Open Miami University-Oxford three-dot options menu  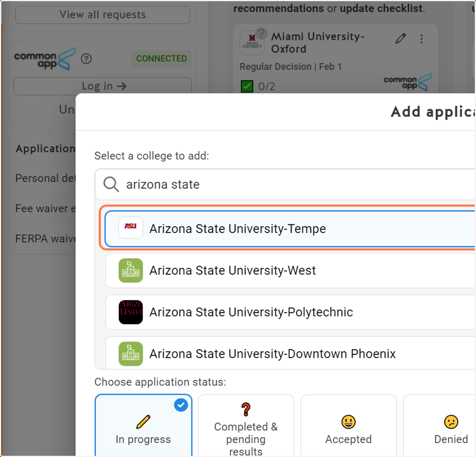pos(421,39)
